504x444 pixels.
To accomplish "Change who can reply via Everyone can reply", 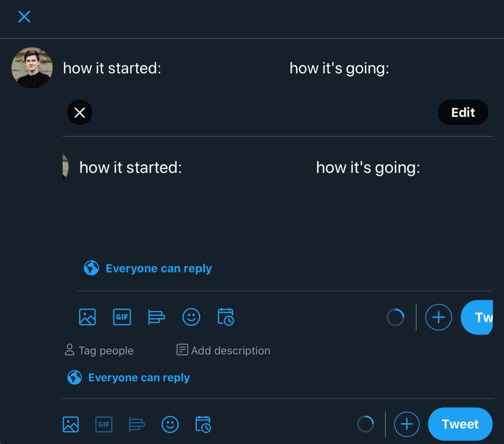I will [147, 268].
